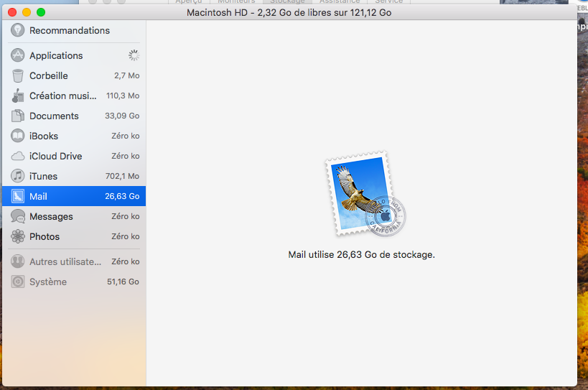The image size is (588, 390).
Task: Open the Photos storage category
Action: coord(74,236)
